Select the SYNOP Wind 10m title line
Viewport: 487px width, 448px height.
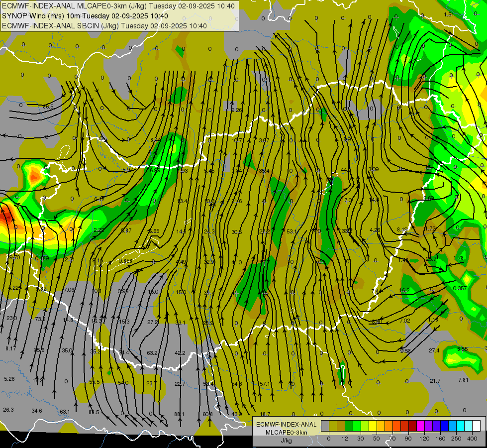pyautogui.click(x=85, y=16)
